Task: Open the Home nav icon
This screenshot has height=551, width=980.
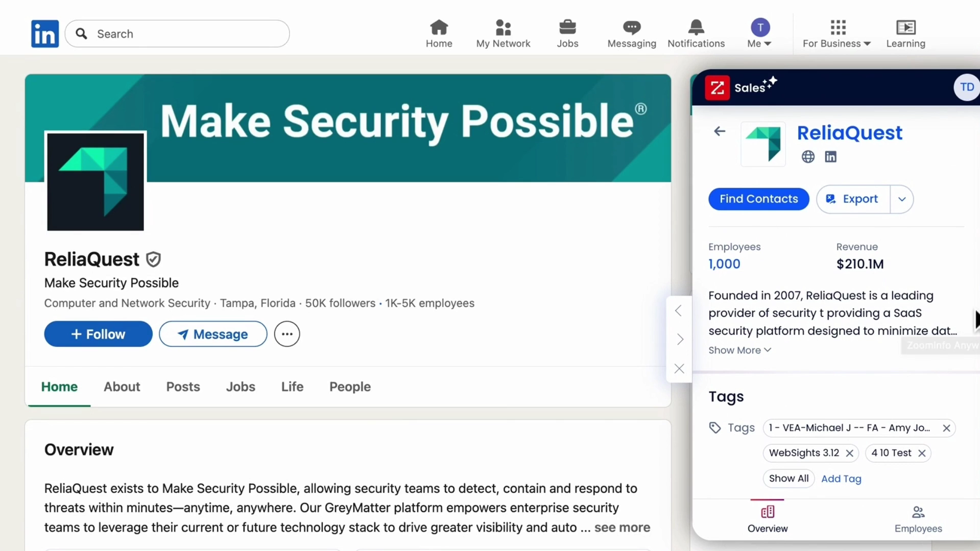Action: pyautogui.click(x=439, y=34)
